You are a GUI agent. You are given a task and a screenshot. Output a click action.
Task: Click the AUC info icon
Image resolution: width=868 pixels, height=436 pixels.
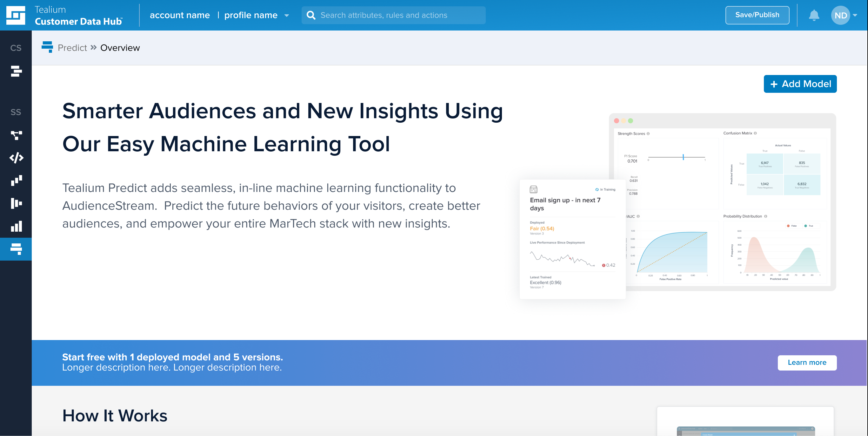click(x=638, y=216)
